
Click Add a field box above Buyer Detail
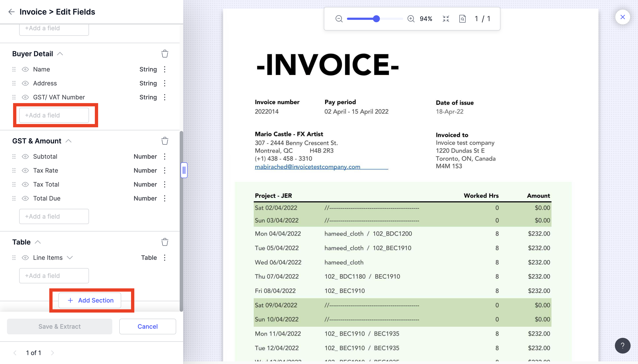pos(54,29)
